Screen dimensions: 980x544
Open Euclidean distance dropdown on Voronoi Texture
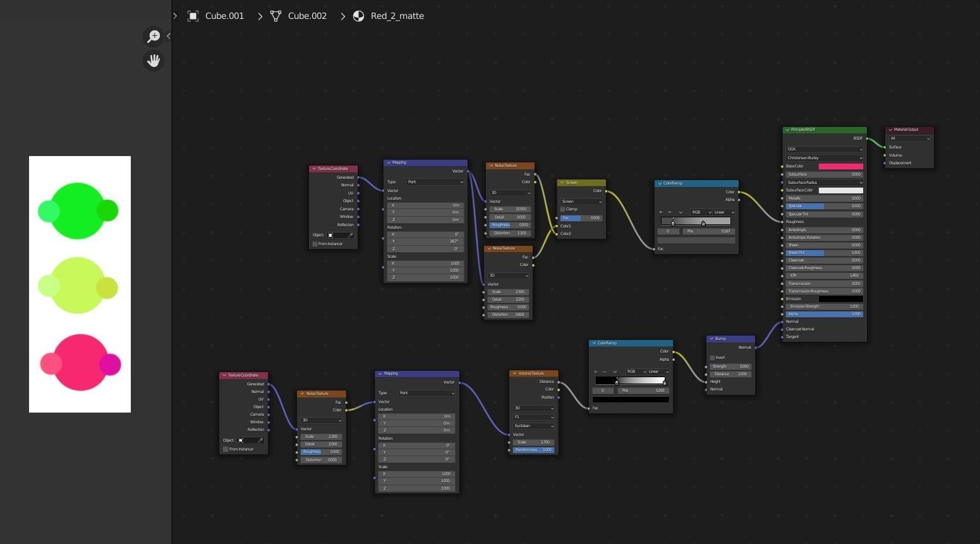click(534, 426)
